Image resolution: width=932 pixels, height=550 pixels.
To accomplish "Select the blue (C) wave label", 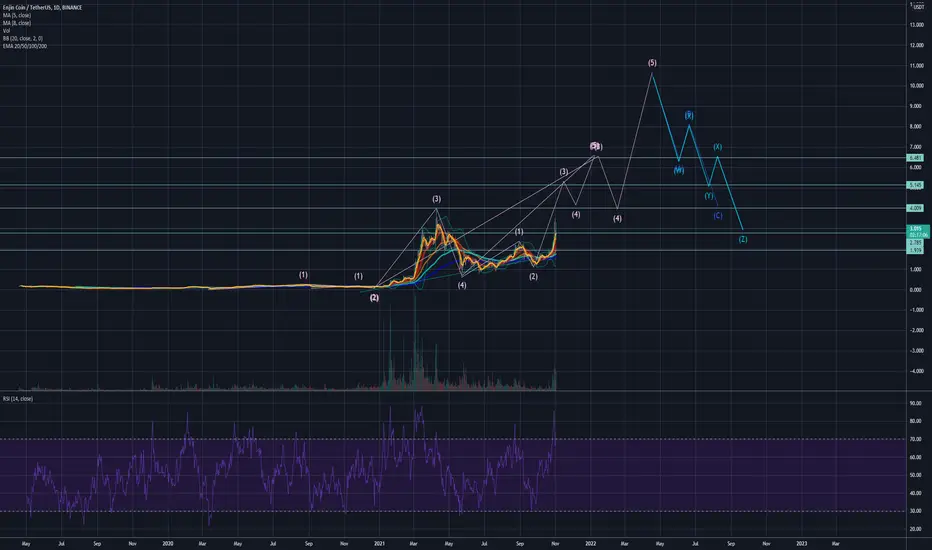I will 718,216.
